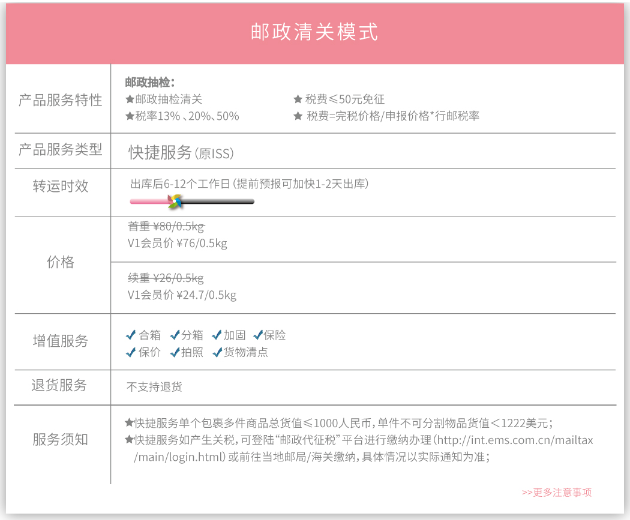
Task: Click the 邮政清关模式 header banner
Action: pyautogui.click(x=315, y=32)
